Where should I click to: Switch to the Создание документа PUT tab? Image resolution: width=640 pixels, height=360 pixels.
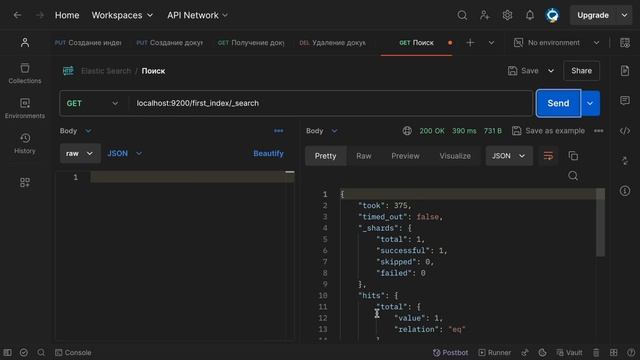tap(169, 42)
